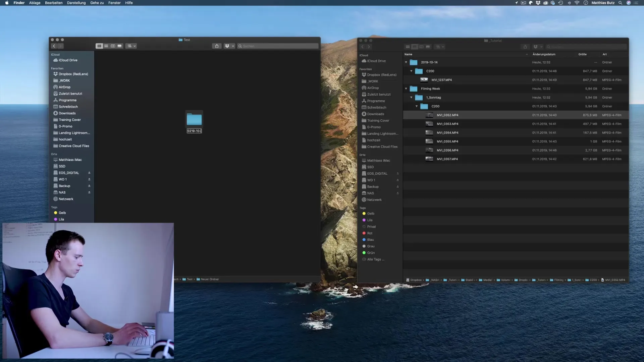Click Neuer Ordner in Test window path bar
The width and height of the screenshot is (644, 362).
coord(208,279)
